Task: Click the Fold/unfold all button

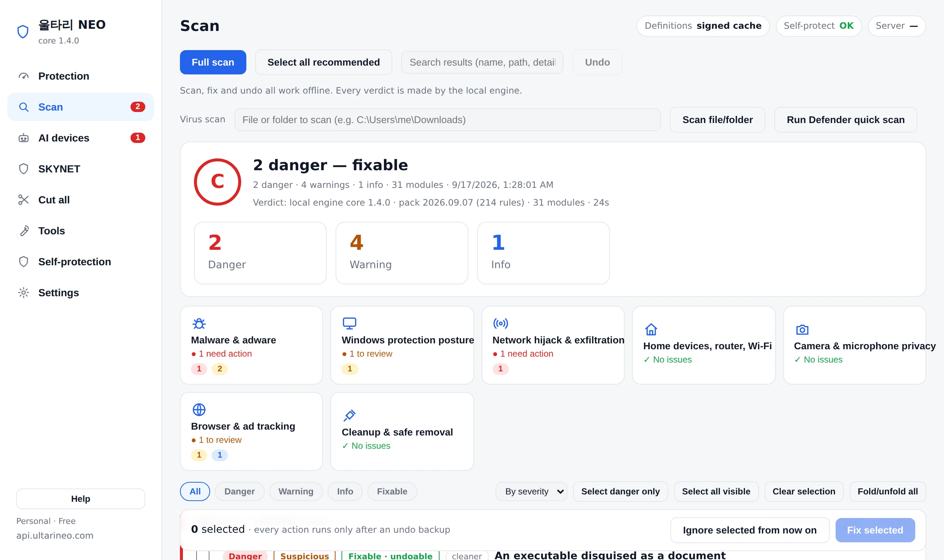Action: pos(887,491)
